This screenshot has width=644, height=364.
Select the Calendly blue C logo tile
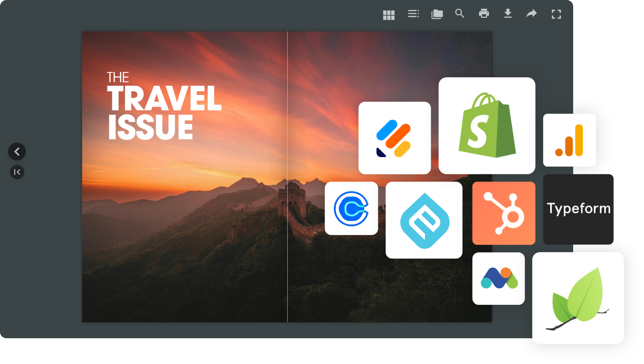pyautogui.click(x=351, y=209)
